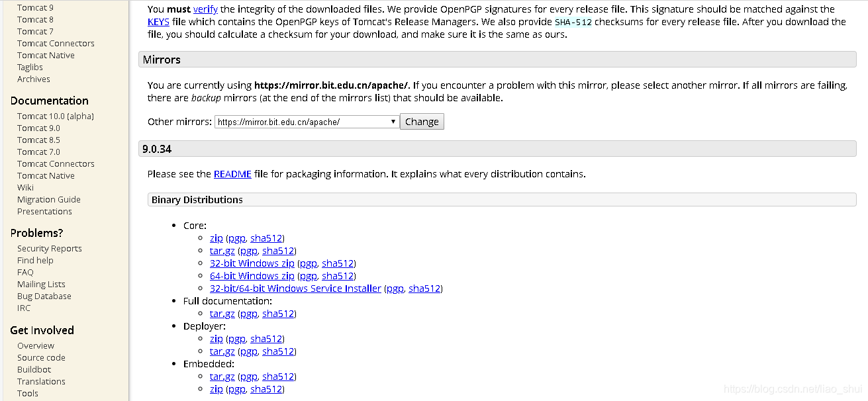Open pgp signature for Deployer zip
This screenshot has height=401, width=868.
point(237,339)
